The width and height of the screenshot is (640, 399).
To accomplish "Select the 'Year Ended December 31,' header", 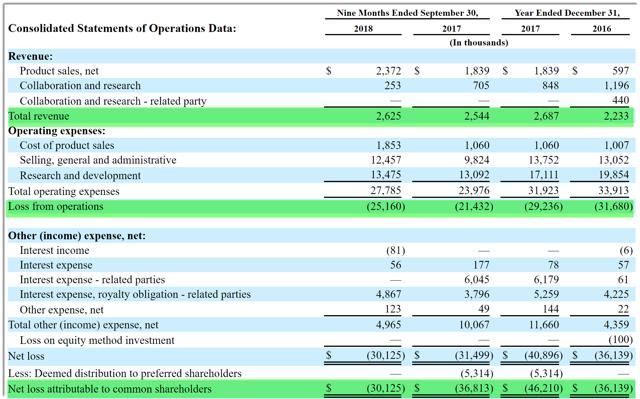I will coord(567,13).
